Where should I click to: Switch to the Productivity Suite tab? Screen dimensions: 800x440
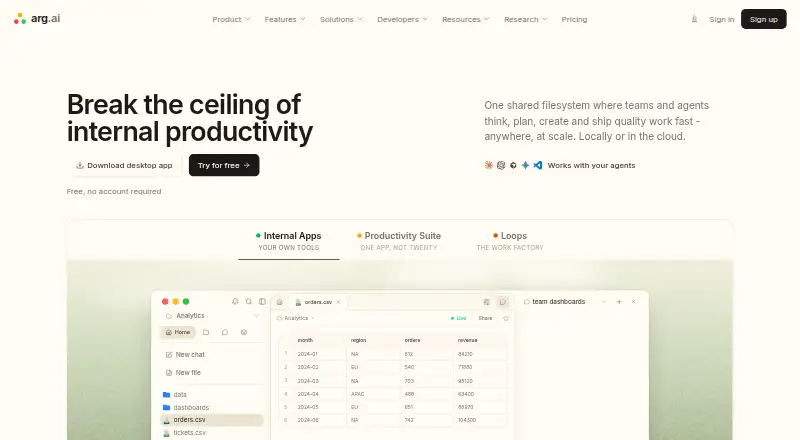click(398, 241)
